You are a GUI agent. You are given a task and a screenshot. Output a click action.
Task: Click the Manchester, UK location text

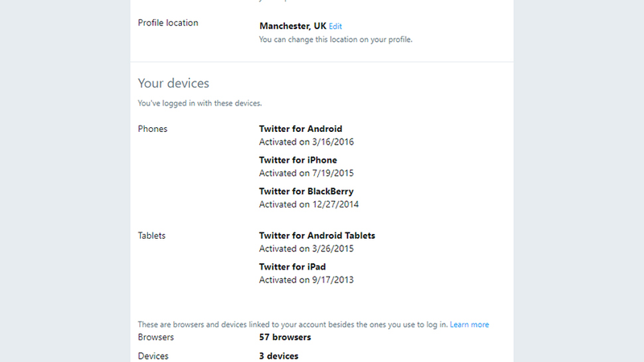coord(293,27)
